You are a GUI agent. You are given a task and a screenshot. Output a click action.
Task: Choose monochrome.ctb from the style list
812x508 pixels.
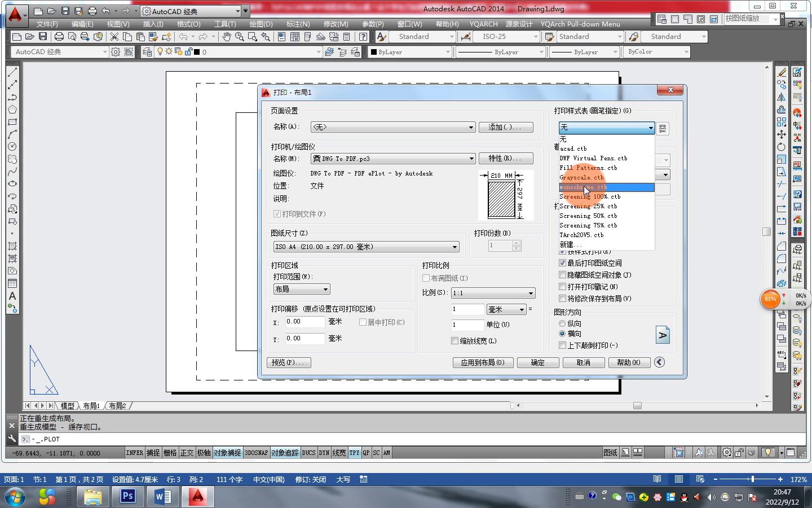(583, 187)
